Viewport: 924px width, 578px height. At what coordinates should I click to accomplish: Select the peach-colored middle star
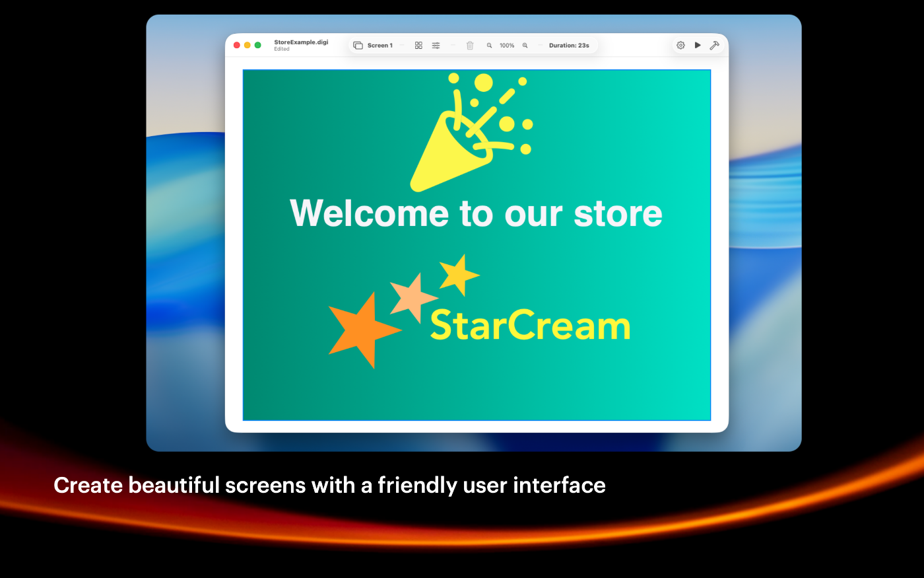click(412, 297)
